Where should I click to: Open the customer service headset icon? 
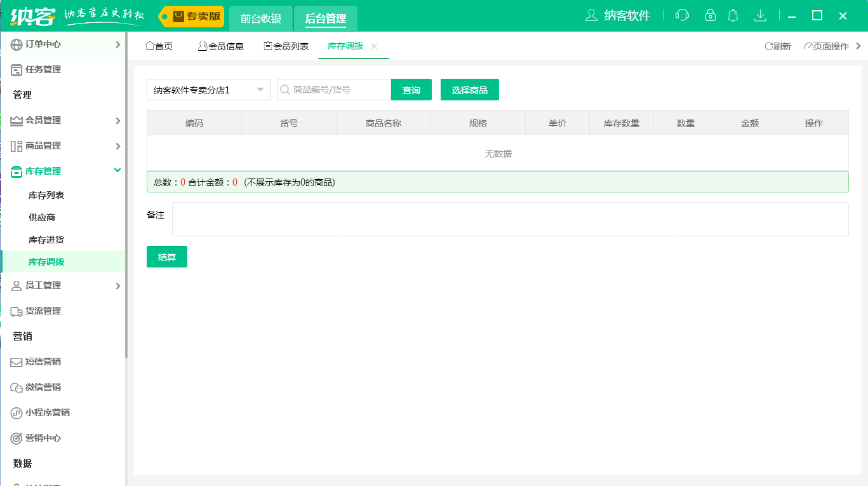pyautogui.click(x=681, y=15)
